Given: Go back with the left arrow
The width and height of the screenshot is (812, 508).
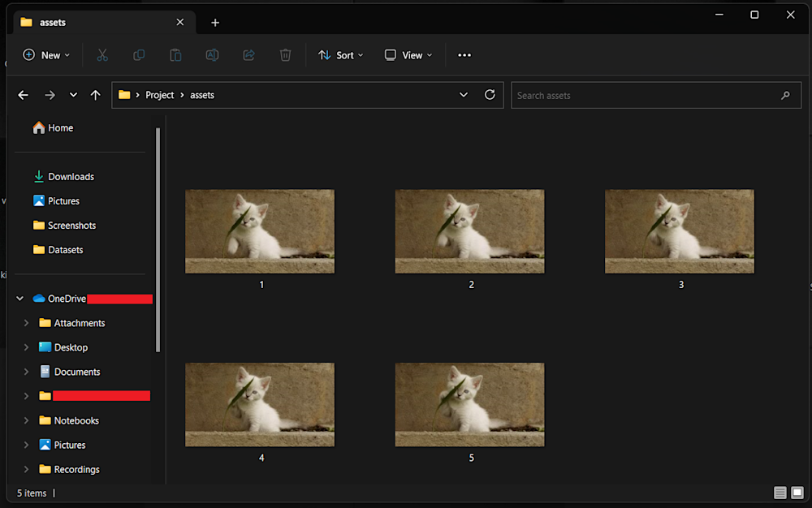Looking at the screenshot, I should tap(24, 95).
